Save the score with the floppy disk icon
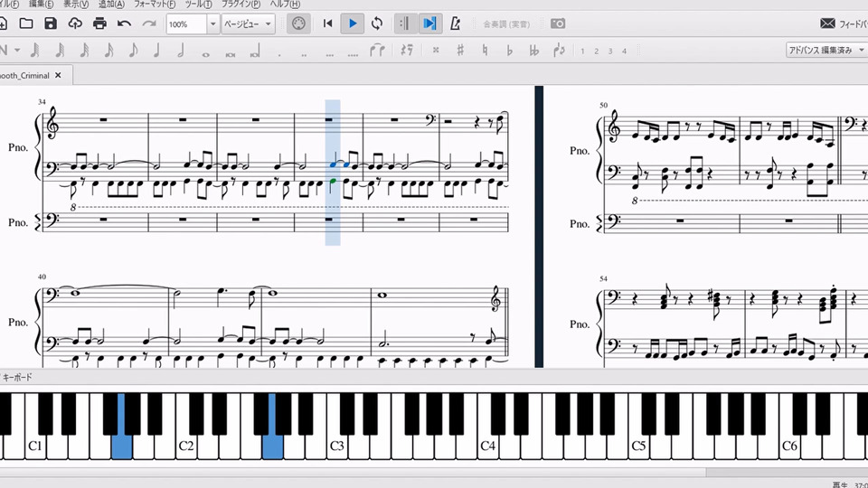This screenshot has height=488, width=868. point(51,23)
